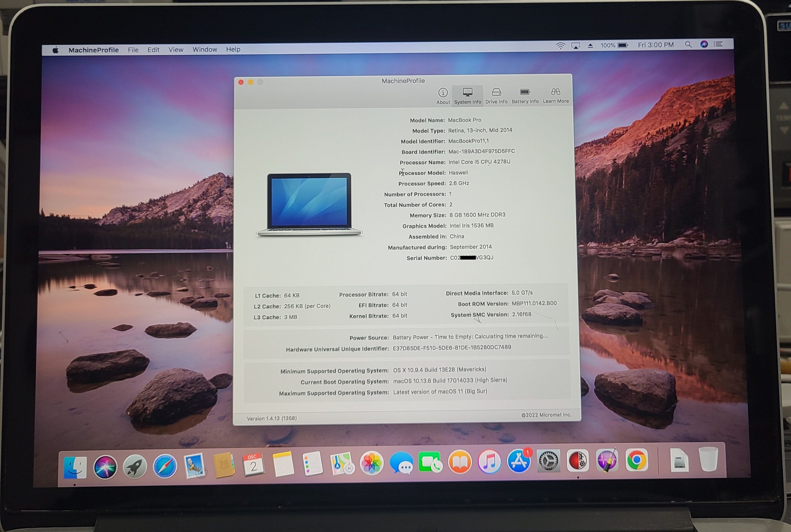This screenshot has width=791, height=532.
Task: Open Reminders from the Dock
Action: (312, 463)
